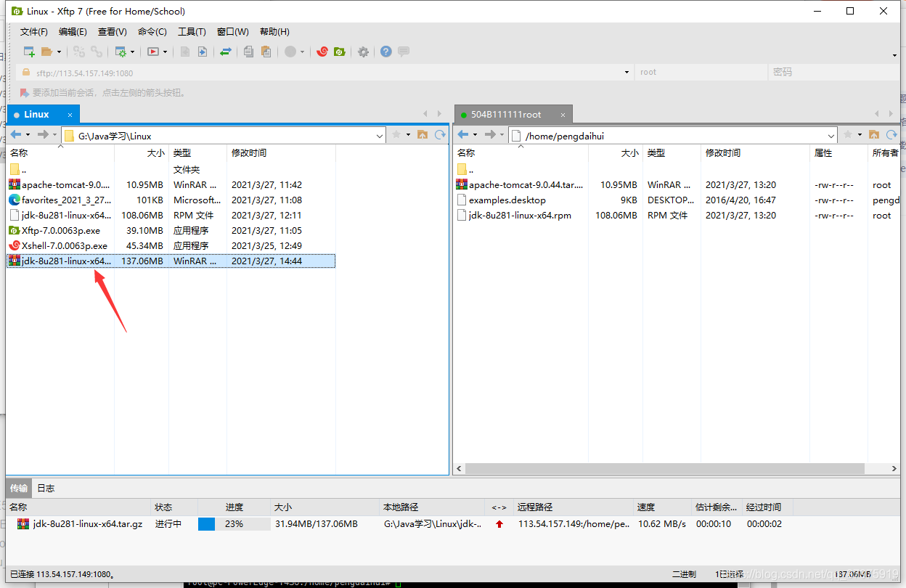Sort remote files by 类型 column
906x588 pixels.
point(672,153)
